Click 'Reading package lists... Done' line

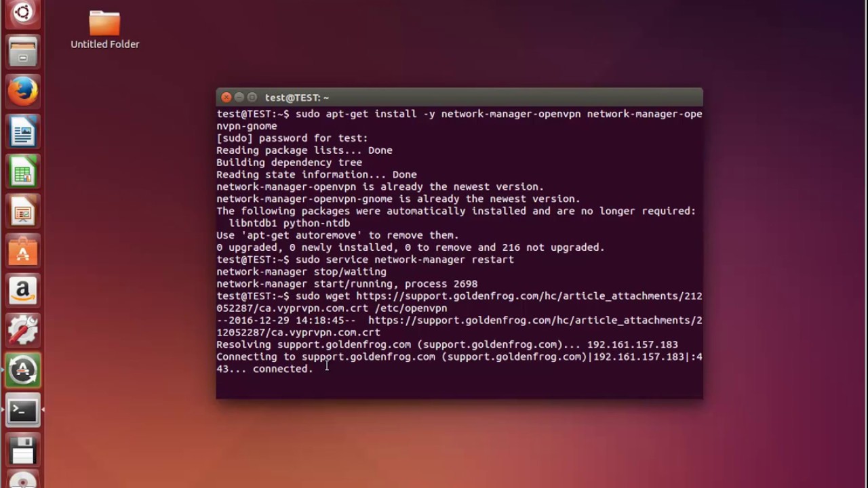[304, 150]
